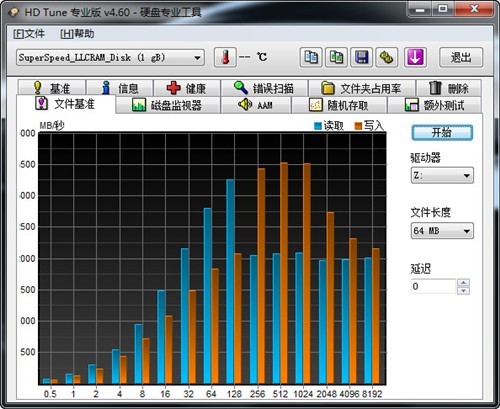Click the orange write bar at 512
Screen dimensions: 500x409
point(284,273)
